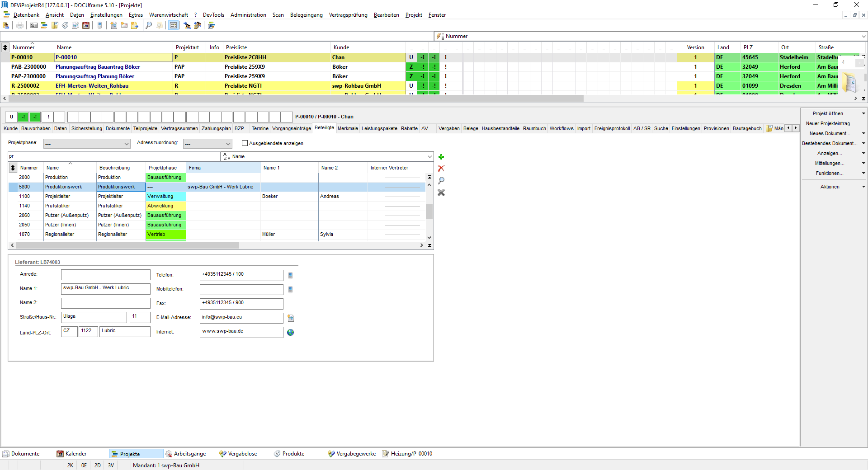Enable Ausgeblendete anzeigen checkbox
868x470 pixels.
245,143
